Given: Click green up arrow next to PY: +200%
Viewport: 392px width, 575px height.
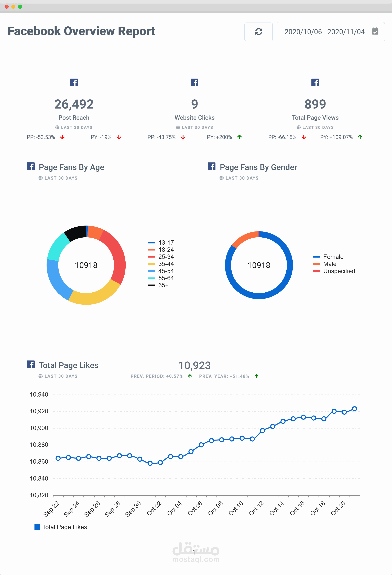Looking at the screenshot, I should [239, 137].
